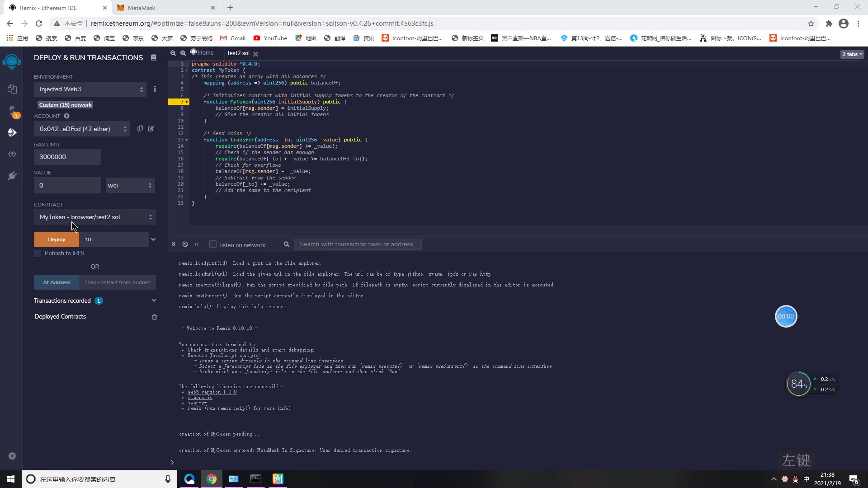Click the trash icon for Deployed Contracts
Screen dimensions: 868x488
[x=154, y=317]
